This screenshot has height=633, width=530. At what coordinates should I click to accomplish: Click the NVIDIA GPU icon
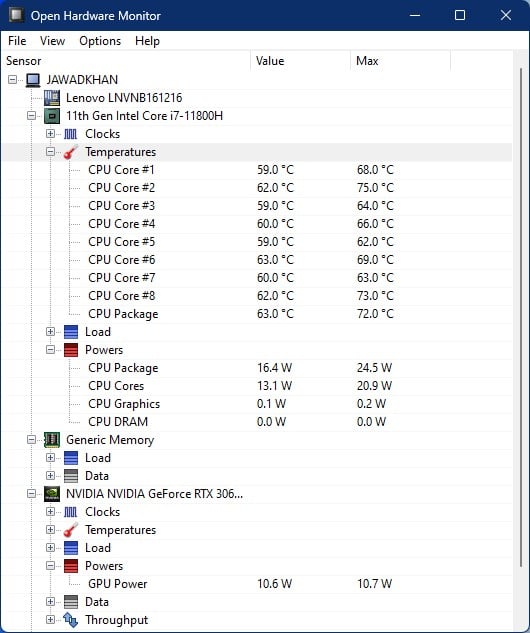click(52, 494)
